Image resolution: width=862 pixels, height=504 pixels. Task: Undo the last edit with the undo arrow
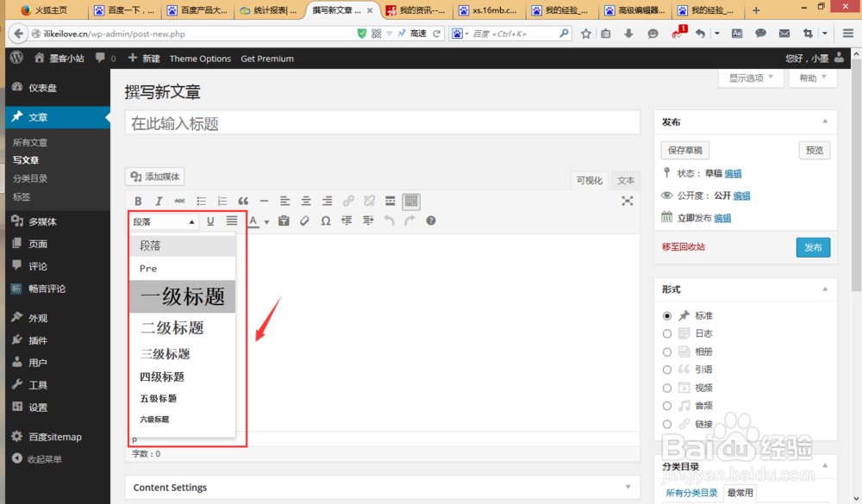388,221
